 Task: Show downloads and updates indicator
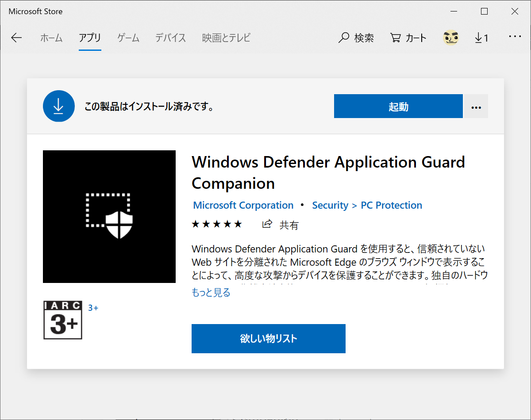pyautogui.click(x=481, y=38)
